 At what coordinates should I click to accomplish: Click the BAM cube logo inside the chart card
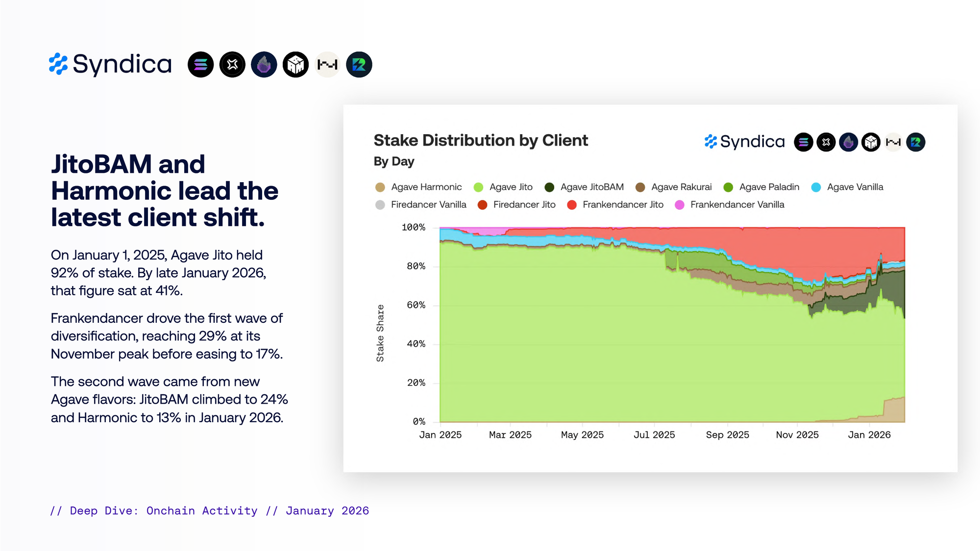(871, 142)
